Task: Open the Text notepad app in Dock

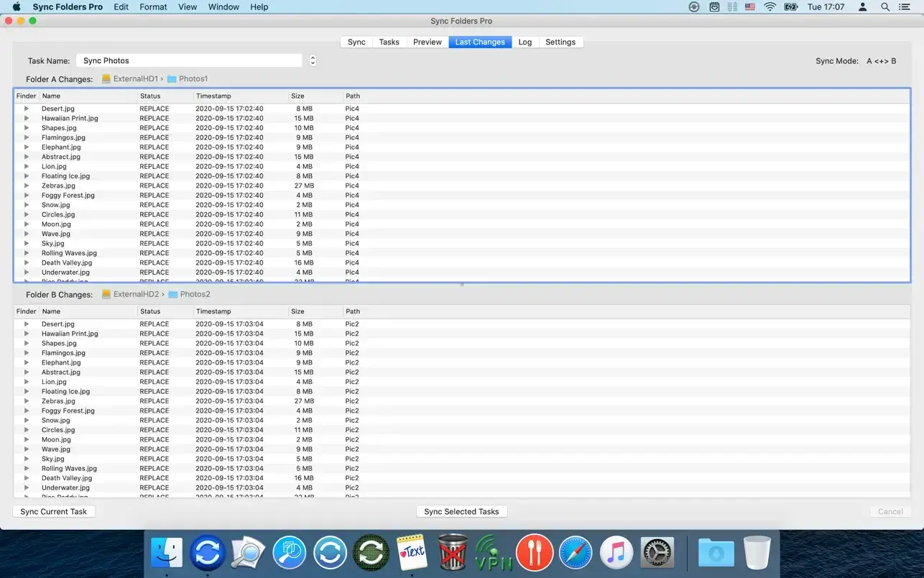Action: pos(412,553)
